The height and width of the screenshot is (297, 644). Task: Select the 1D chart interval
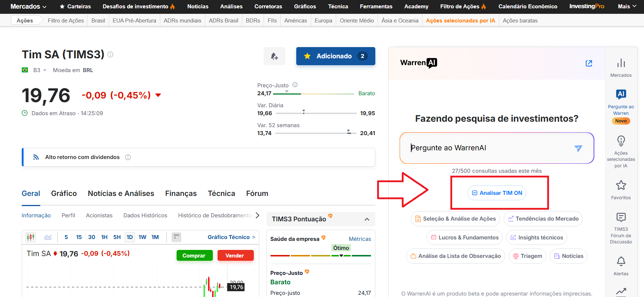coord(129,237)
